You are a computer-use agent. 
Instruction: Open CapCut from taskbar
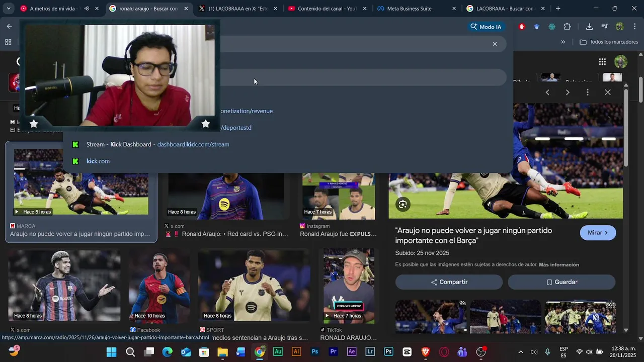coord(407,352)
